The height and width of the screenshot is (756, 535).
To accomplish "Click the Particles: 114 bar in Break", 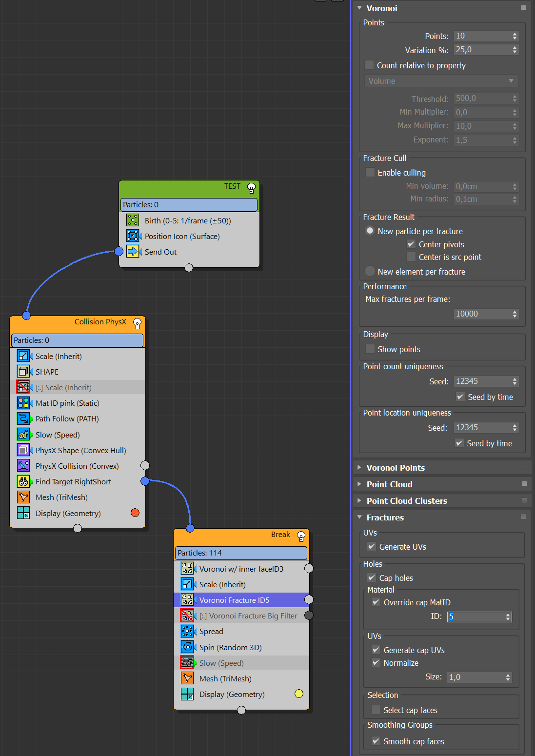I will [241, 553].
